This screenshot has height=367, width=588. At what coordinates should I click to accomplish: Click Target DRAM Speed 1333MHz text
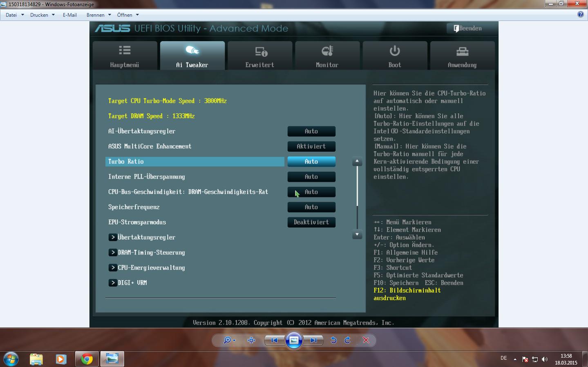(152, 116)
